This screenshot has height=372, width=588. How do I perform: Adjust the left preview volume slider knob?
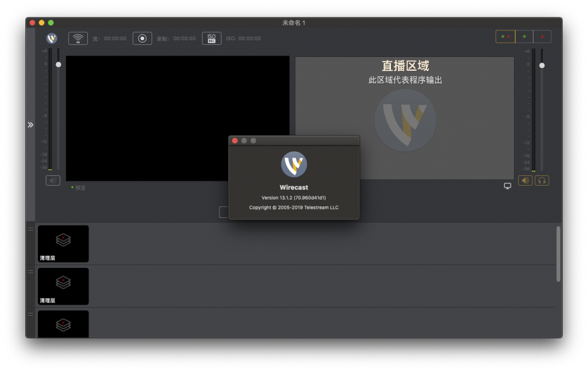click(x=59, y=64)
